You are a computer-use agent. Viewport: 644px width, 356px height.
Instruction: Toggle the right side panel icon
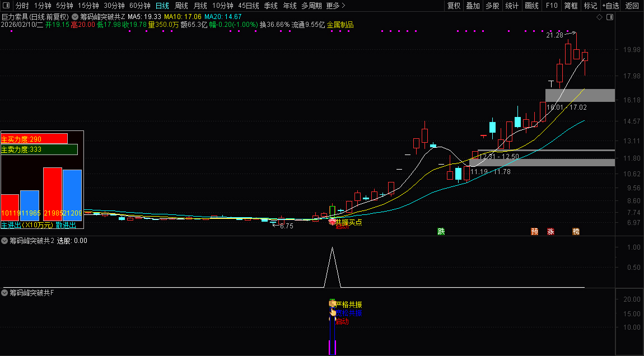(x=610, y=17)
